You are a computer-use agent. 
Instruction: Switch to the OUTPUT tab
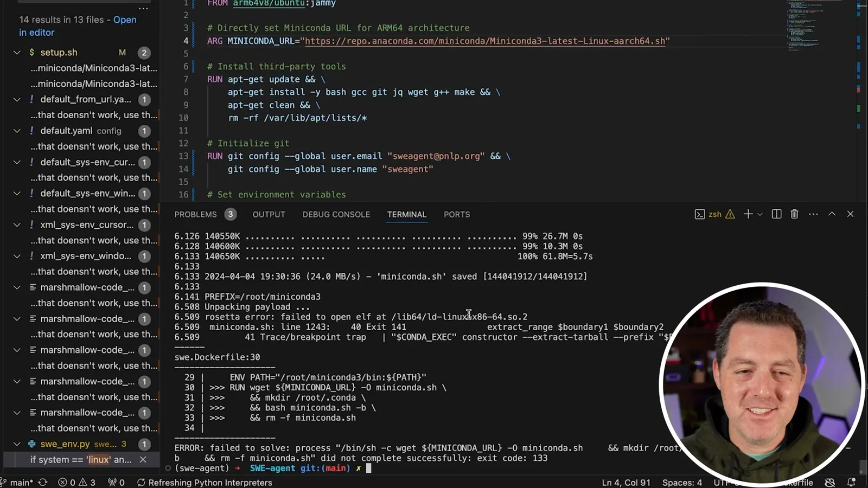click(x=269, y=214)
